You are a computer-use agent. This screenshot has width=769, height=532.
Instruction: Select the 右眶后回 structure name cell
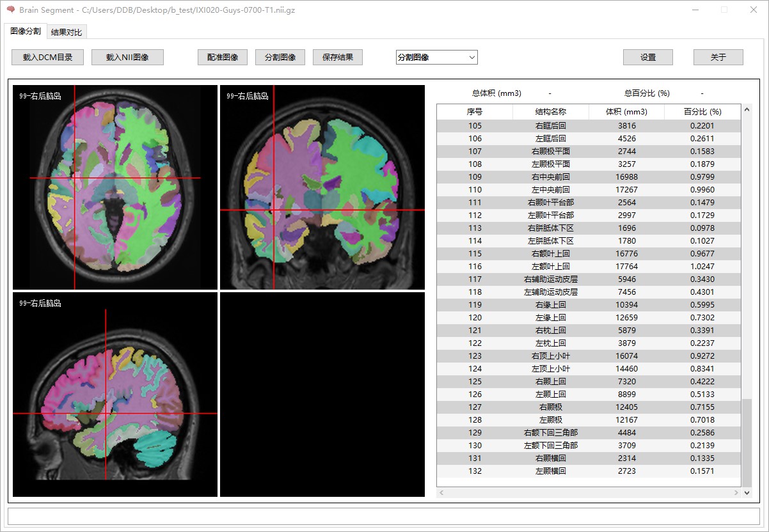tap(551, 126)
